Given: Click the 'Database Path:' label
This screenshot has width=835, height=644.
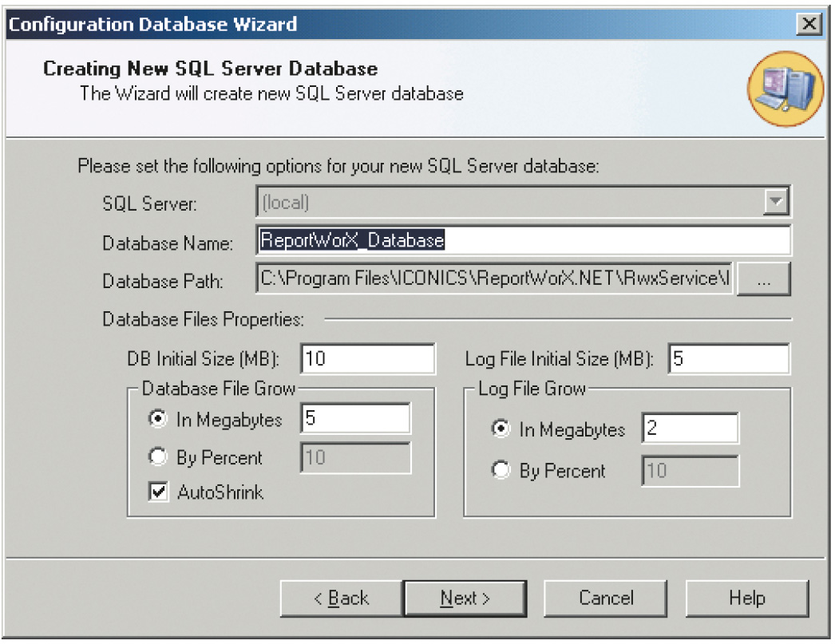Looking at the screenshot, I should tap(162, 281).
